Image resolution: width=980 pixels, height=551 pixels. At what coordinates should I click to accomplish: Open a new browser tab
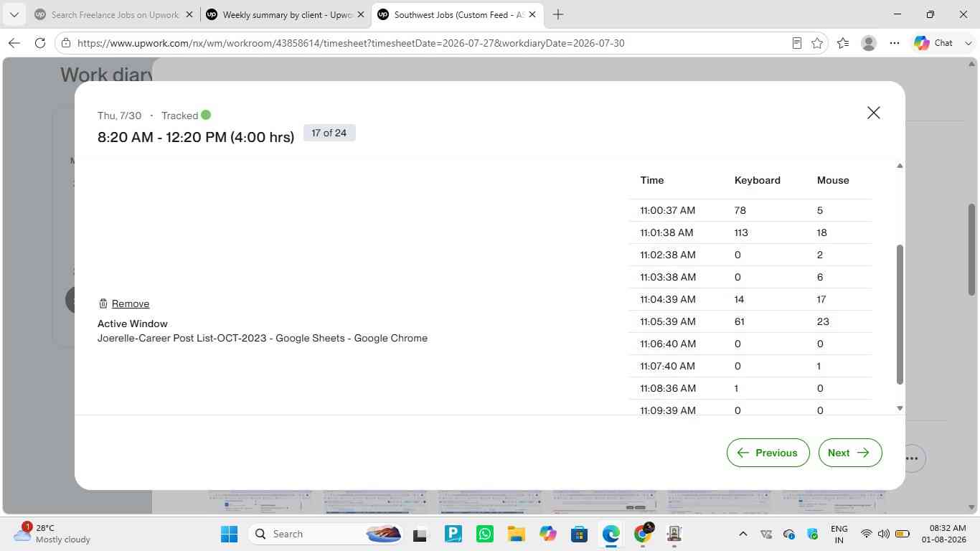pyautogui.click(x=558, y=14)
